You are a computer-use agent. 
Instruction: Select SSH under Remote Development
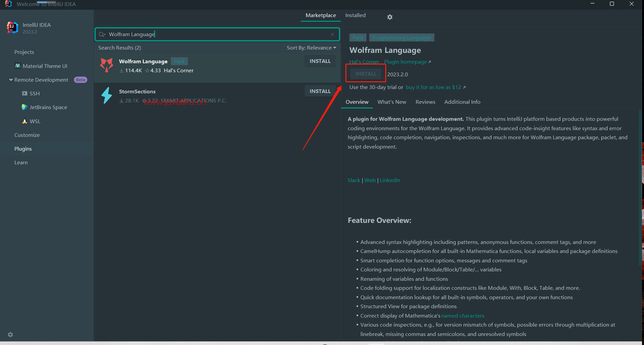[34, 94]
